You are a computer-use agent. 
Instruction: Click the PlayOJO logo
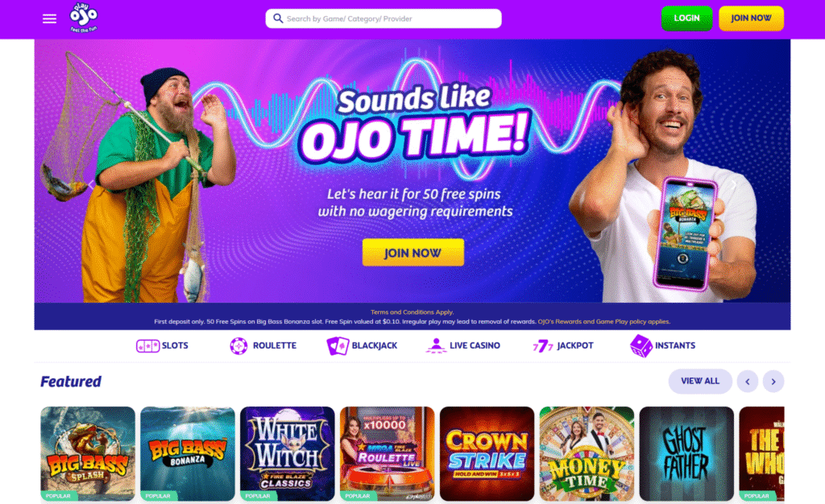tap(84, 18)
